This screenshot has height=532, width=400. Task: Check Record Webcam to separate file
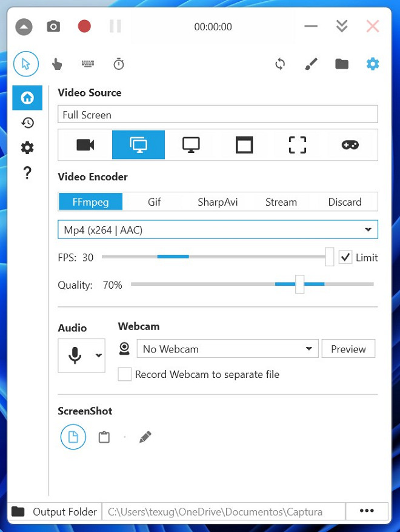click(x=124, y=374)
